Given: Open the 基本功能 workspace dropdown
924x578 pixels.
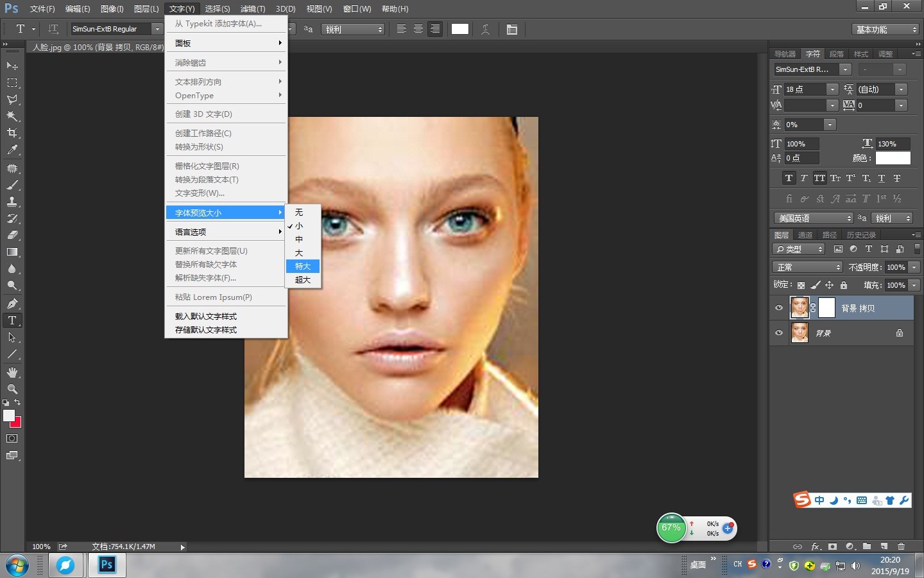Looking at the screenshot, I should tap(886, 30).
